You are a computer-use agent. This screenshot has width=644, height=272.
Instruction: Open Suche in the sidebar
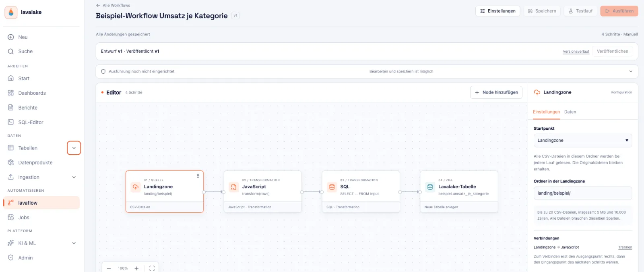(41, 52)
